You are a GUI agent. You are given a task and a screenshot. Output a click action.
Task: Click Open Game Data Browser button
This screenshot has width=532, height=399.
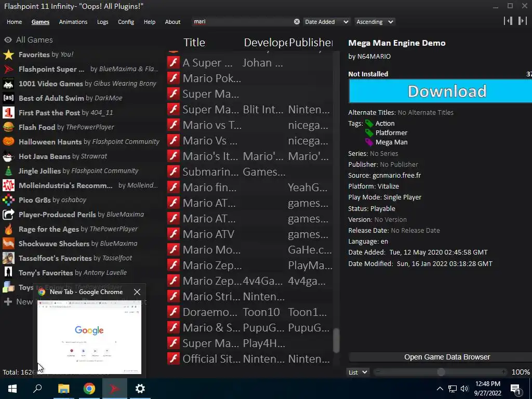point(440,357)
